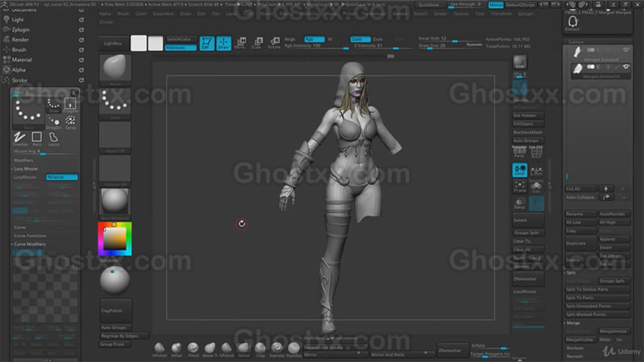The width and height of the screenshot is (644, 362).
Task: Toggle Zsub mode button
Action: [x=378, y=39]
